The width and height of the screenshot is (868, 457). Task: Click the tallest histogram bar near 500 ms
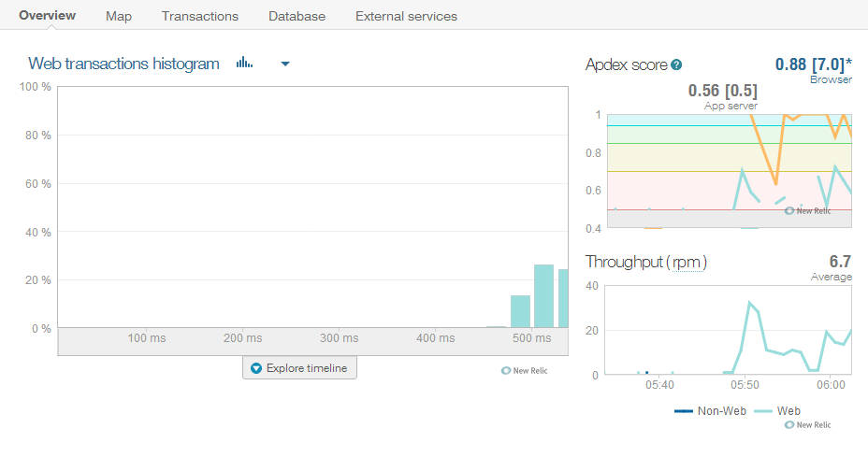543,296
